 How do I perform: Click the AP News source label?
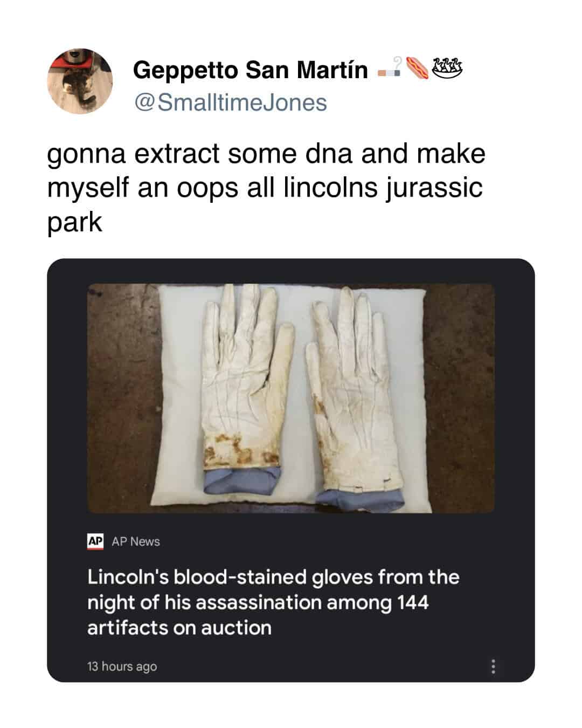[x=135, y=541]
